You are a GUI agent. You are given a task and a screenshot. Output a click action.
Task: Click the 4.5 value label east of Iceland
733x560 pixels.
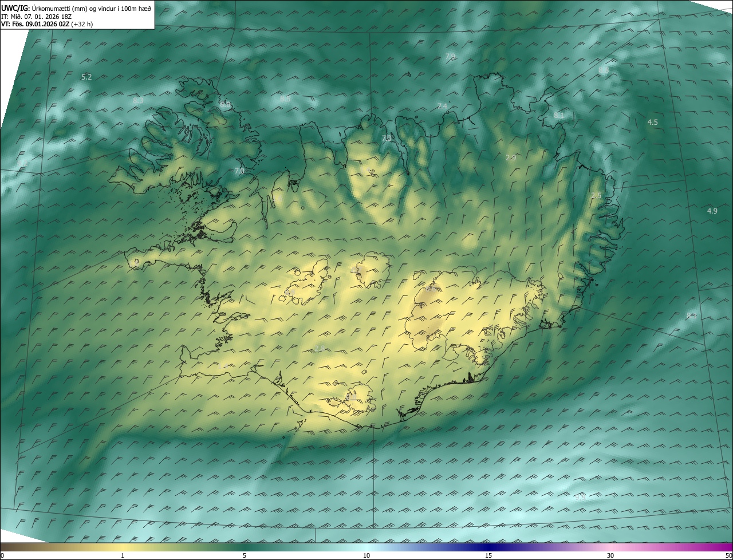coord(653,122)
